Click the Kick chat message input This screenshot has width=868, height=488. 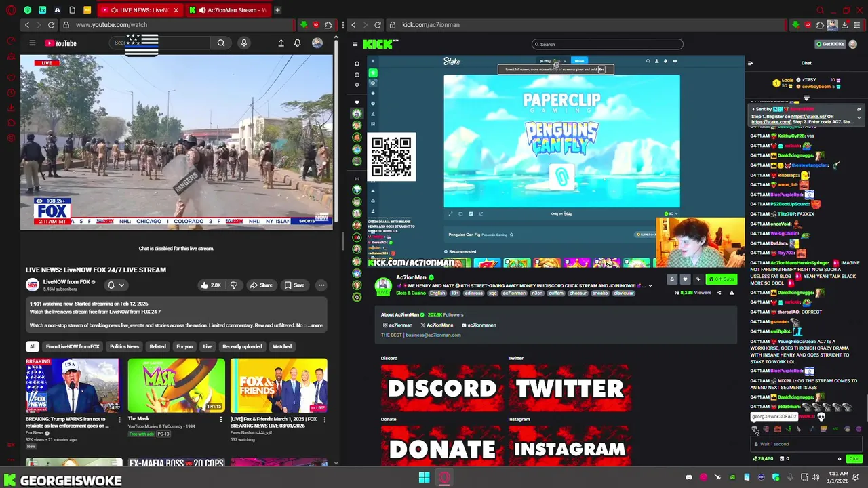click(806, 444)
